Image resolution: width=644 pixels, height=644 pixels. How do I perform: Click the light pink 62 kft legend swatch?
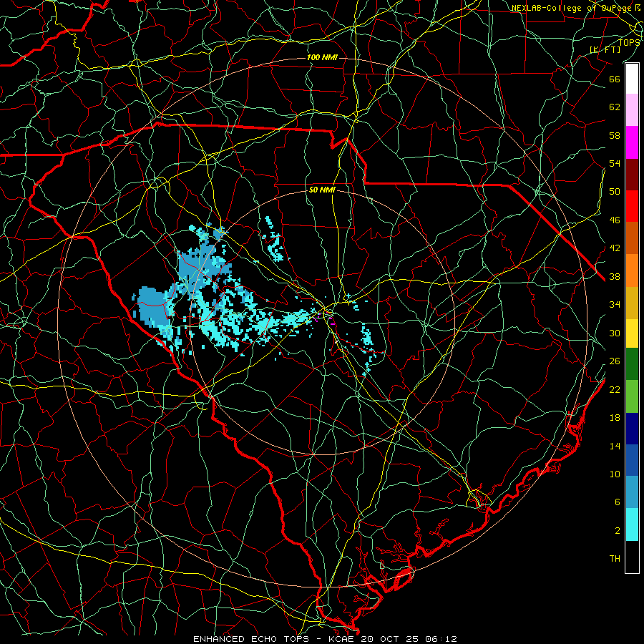pyautogui.click(x=632, y=110)
